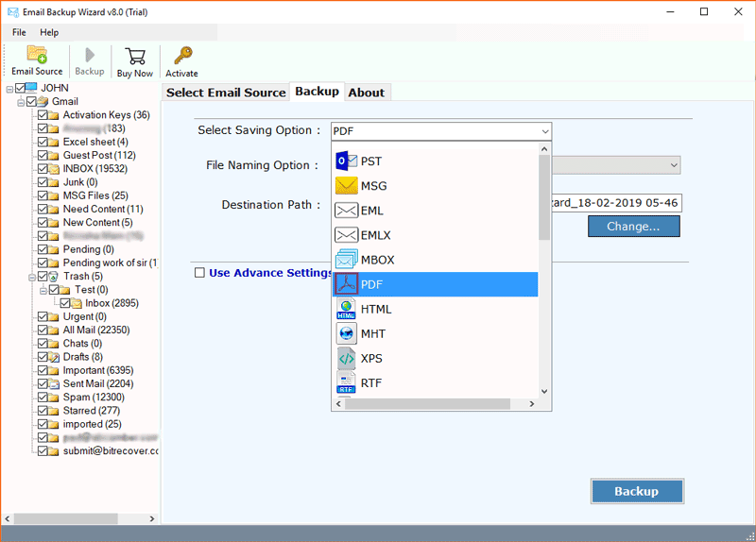
Task: Collapse the Gmail tree node
Action: point(21,103)
